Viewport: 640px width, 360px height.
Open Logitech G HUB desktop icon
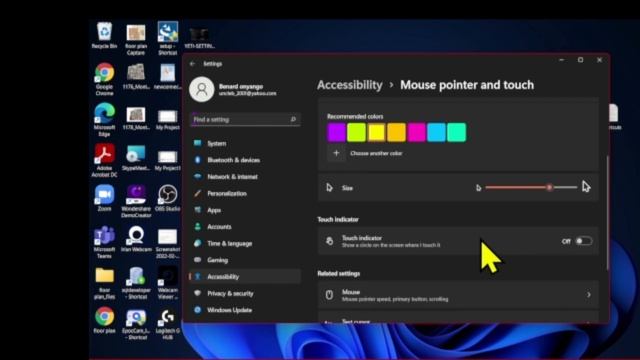(167, 323)
